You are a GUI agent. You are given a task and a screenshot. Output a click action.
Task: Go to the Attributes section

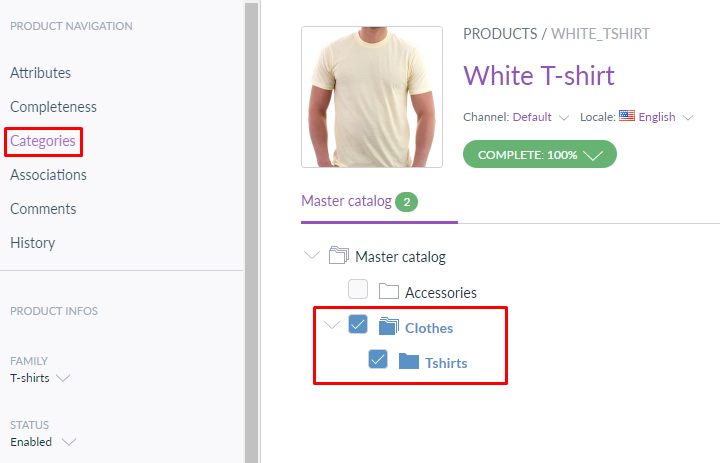point(40,73)
